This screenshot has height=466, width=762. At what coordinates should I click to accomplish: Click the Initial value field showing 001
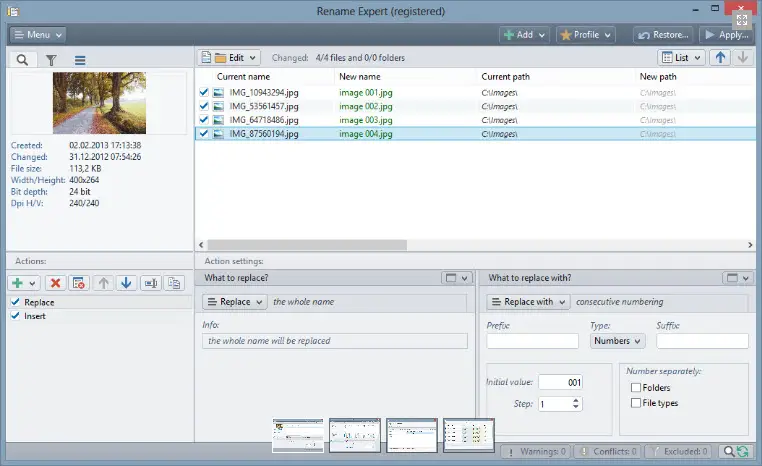click(x=560, y=382)
